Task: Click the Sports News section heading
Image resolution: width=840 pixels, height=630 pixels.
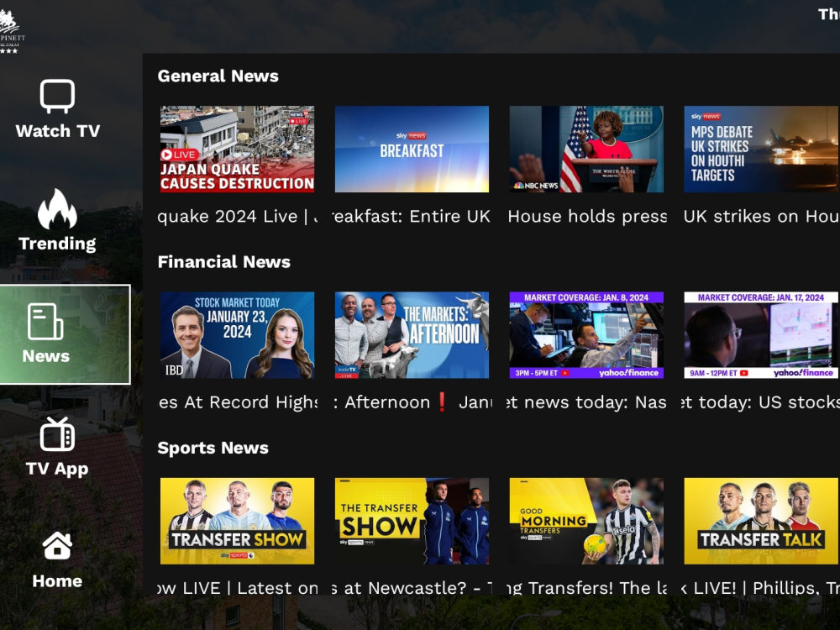Action: (213, 448)
